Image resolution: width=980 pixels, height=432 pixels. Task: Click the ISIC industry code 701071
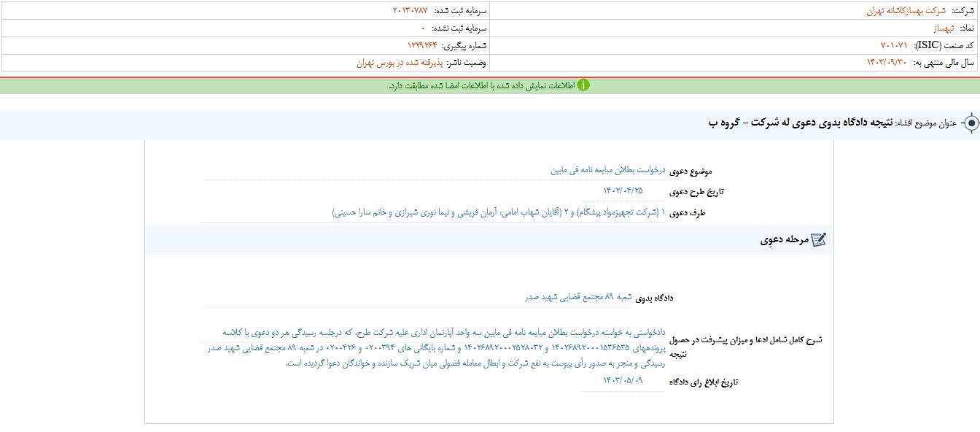click(x=896, y=45)
